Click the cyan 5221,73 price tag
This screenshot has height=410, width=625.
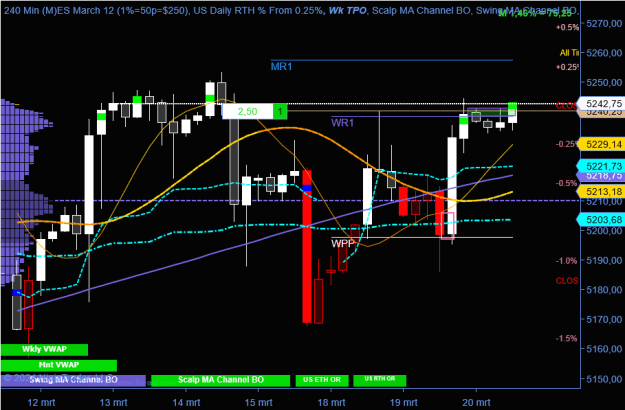pos(601,167)
